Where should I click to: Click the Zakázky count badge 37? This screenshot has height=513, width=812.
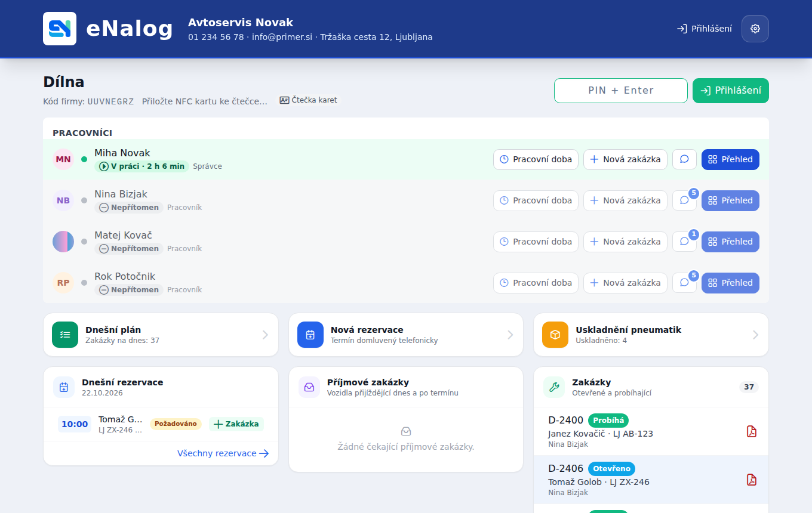(749, 387)
